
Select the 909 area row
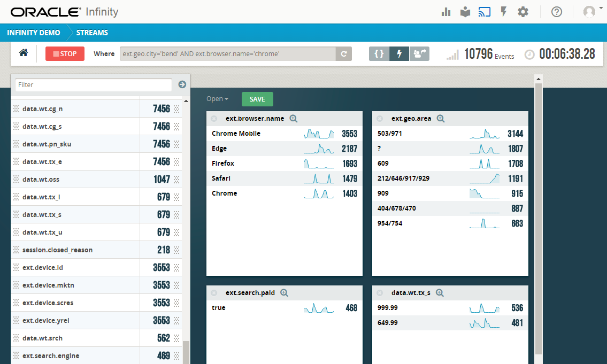450,193
